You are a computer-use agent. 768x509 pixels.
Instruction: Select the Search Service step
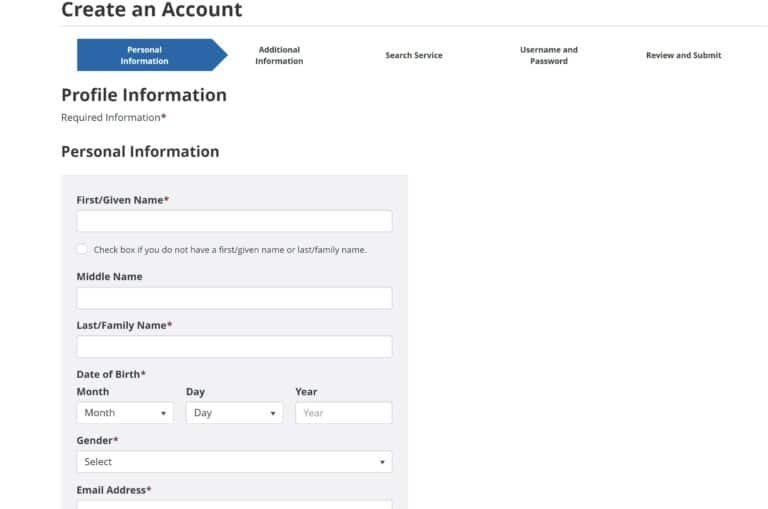click(414, 55)
